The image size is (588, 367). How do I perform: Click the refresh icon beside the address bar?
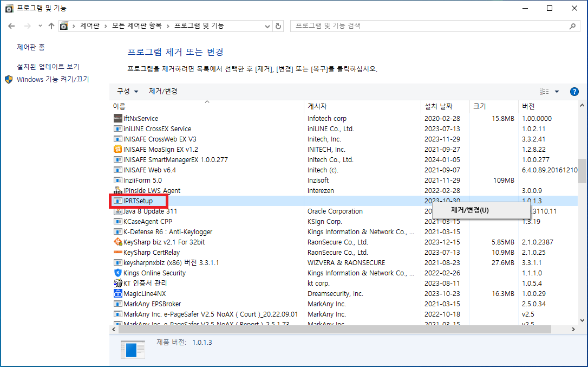pyautogui.click(x=278, y=25)
